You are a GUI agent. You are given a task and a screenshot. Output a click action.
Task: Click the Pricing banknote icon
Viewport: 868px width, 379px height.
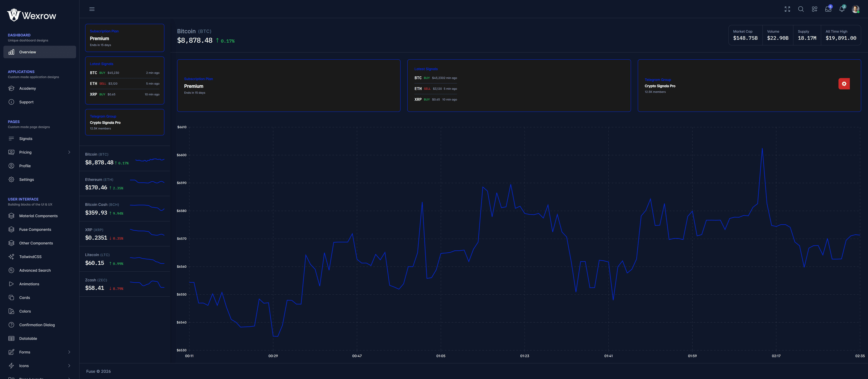click(11, 152)
